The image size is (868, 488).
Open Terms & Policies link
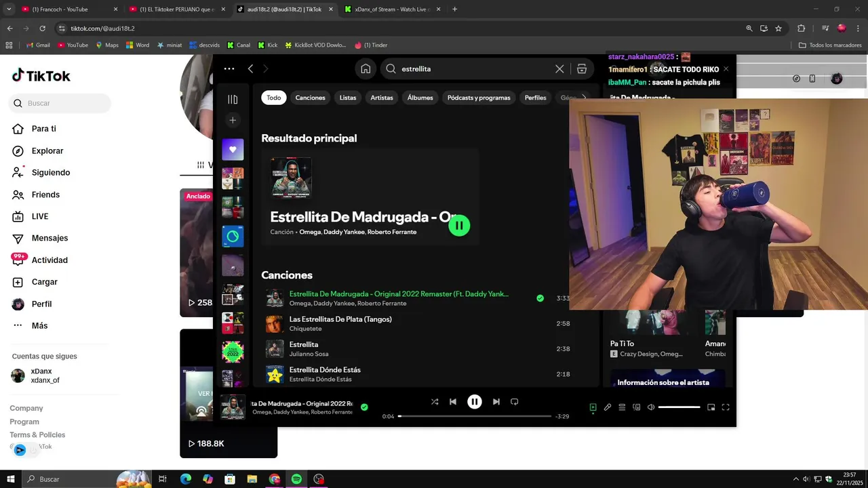point(37,434)
